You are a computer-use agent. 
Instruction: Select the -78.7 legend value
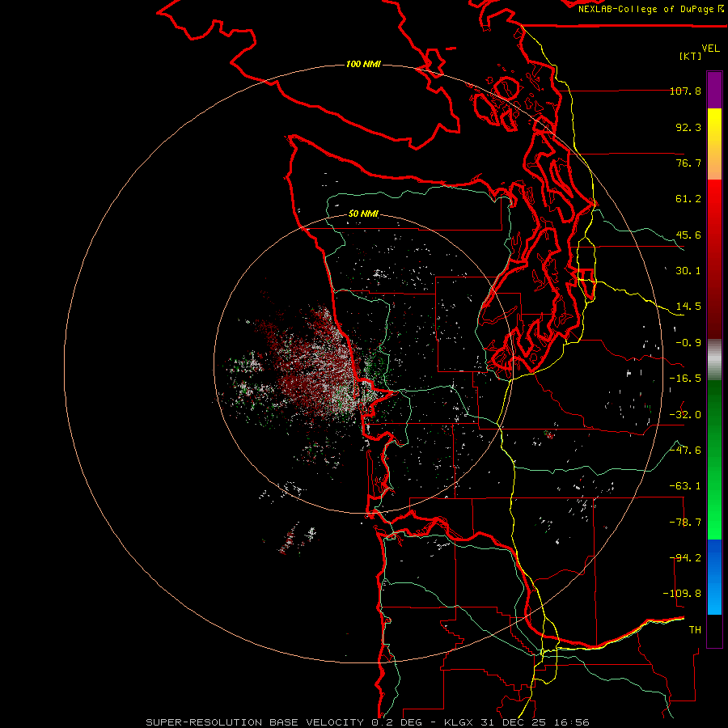[x=685, y=523]
